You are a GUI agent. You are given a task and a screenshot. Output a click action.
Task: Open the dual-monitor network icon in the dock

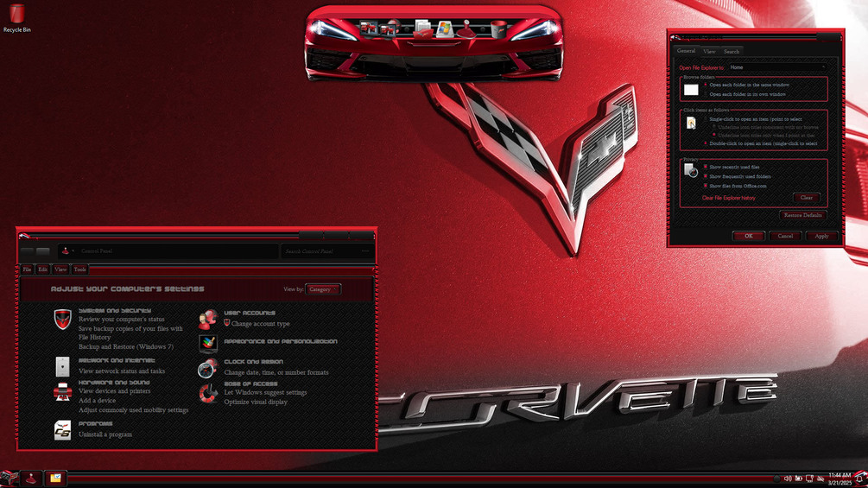(x=390, y=29)
